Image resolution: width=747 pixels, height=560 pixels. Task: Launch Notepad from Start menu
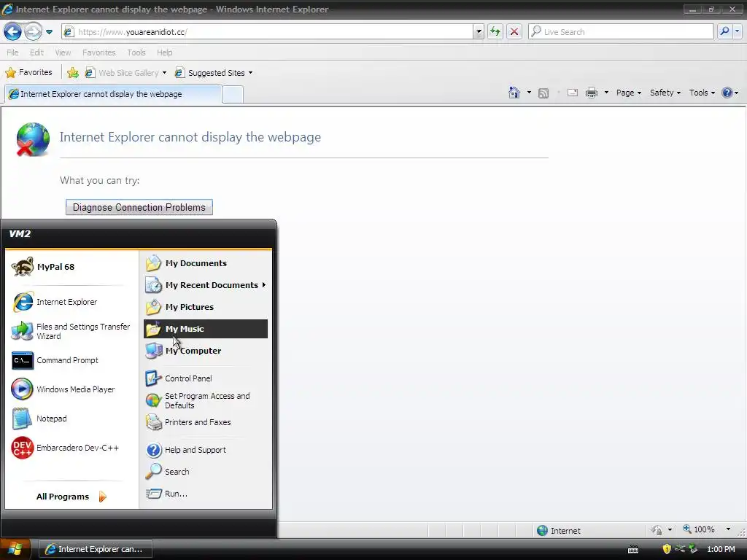pyautogui.click(x=71, y=419)
